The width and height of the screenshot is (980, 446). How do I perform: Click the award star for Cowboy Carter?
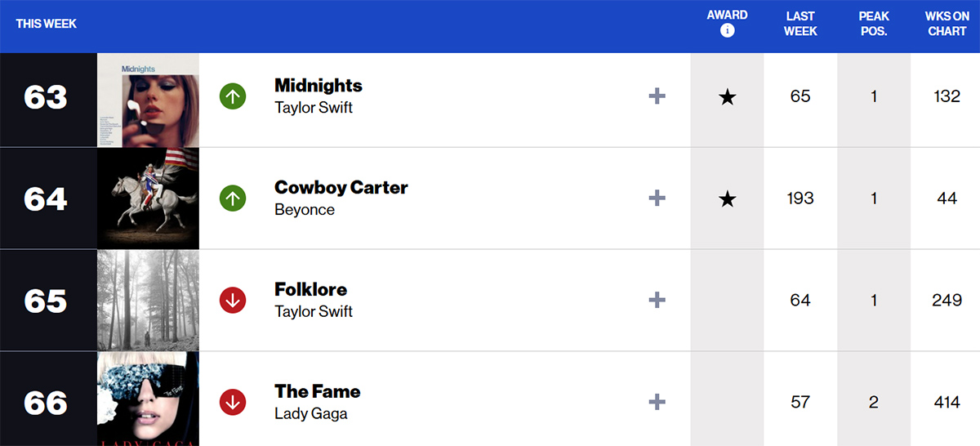click(727, 199)
